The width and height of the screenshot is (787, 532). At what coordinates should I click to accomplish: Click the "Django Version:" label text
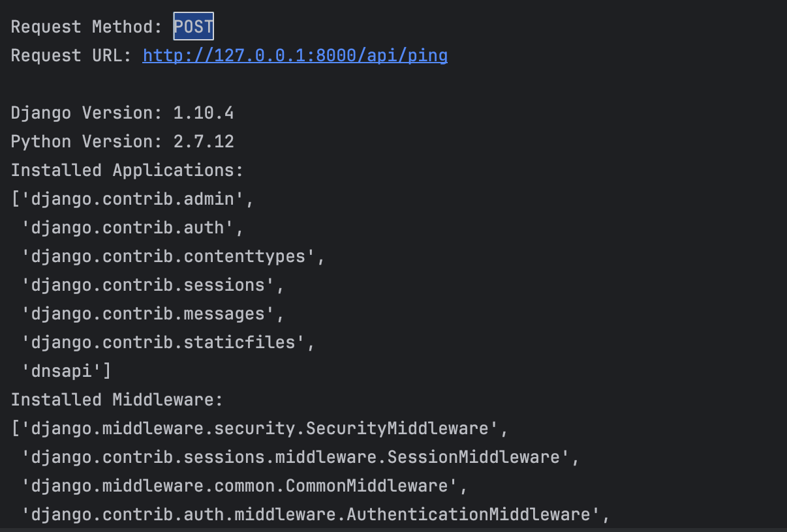86,113
